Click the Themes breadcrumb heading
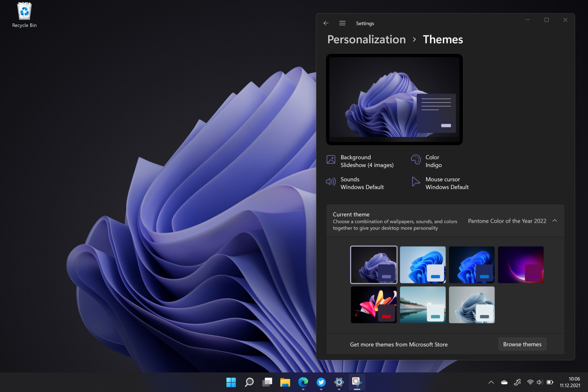Viewport: 588px width, 392px height. click(443, 39)
